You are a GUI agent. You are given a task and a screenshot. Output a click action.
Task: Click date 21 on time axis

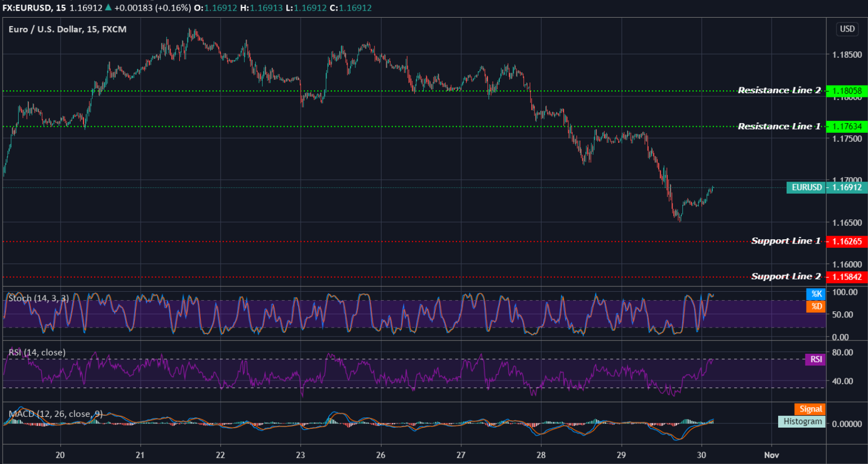click(x=140, y=455)
